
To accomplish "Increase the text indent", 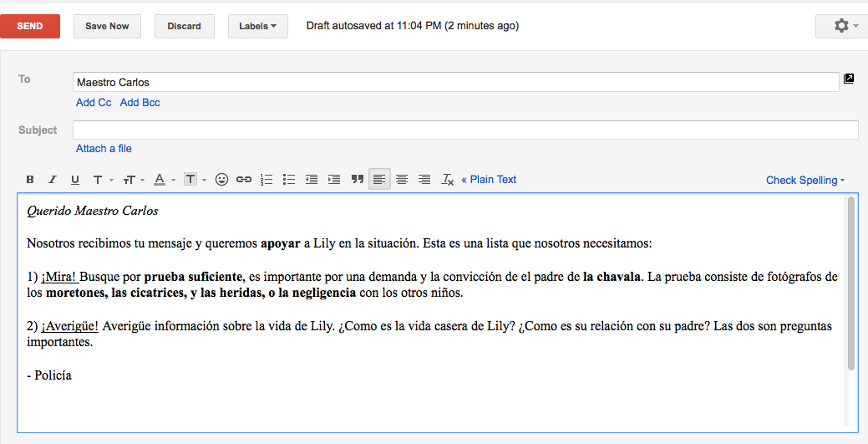I will click(x=334, y=180).
